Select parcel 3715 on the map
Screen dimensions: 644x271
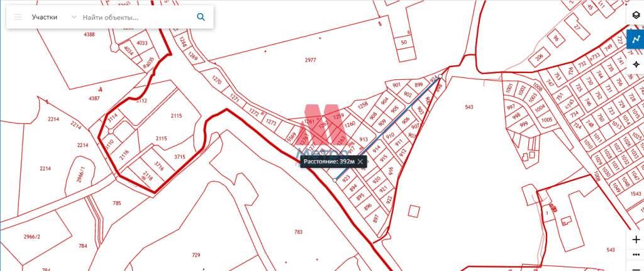click(x=180, y=157)
